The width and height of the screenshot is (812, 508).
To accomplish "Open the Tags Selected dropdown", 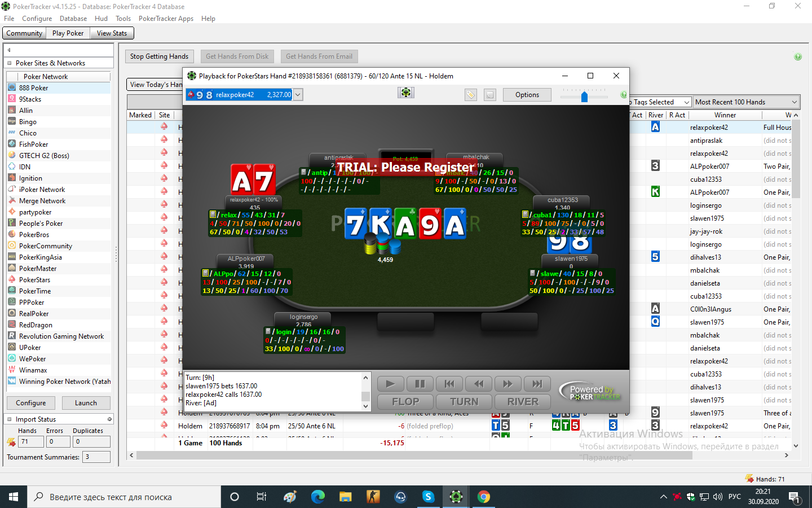I will click(686, 102).
